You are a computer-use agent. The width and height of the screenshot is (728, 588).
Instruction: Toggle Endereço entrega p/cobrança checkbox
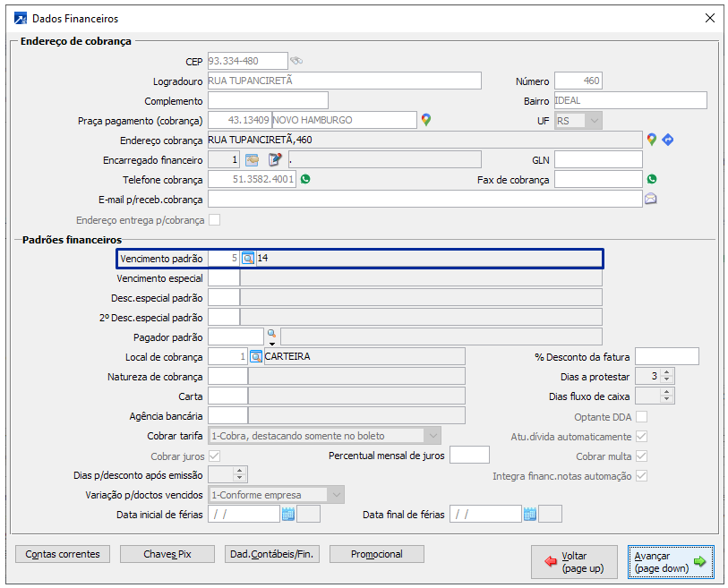pos(214,220)
